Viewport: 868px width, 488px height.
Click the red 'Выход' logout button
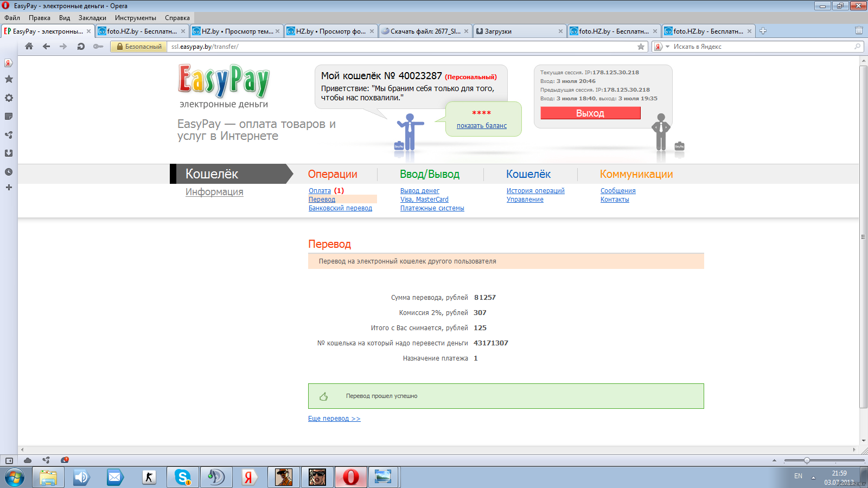(590, 113)
